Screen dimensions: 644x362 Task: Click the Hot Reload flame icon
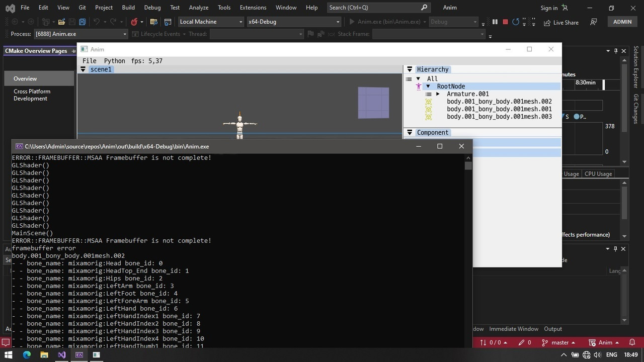coord(134,22)
